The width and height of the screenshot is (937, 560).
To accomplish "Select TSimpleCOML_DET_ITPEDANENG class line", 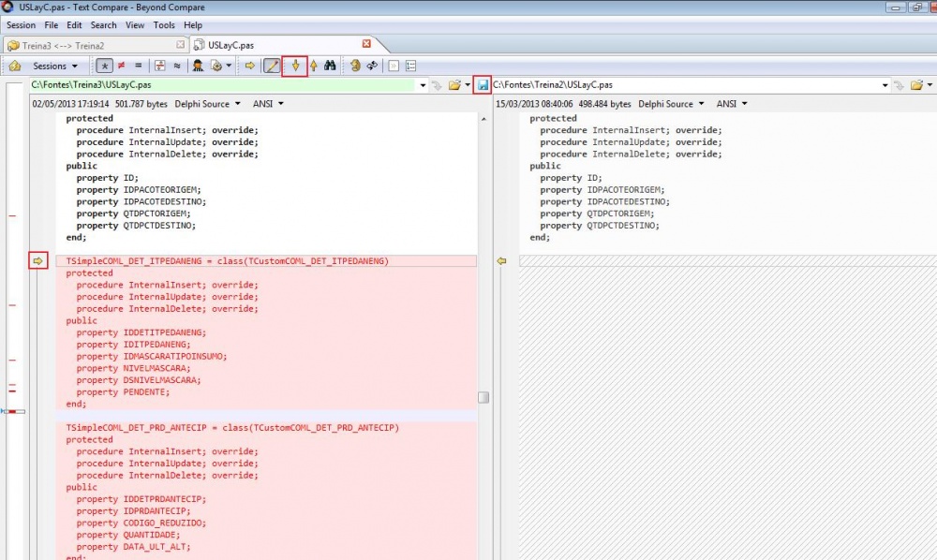I will pos(266,261).
